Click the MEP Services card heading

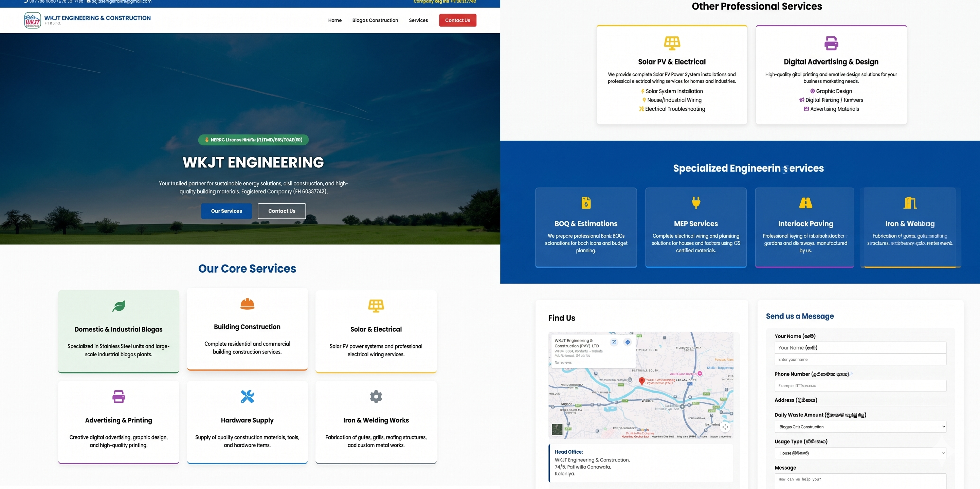[696, 224]
